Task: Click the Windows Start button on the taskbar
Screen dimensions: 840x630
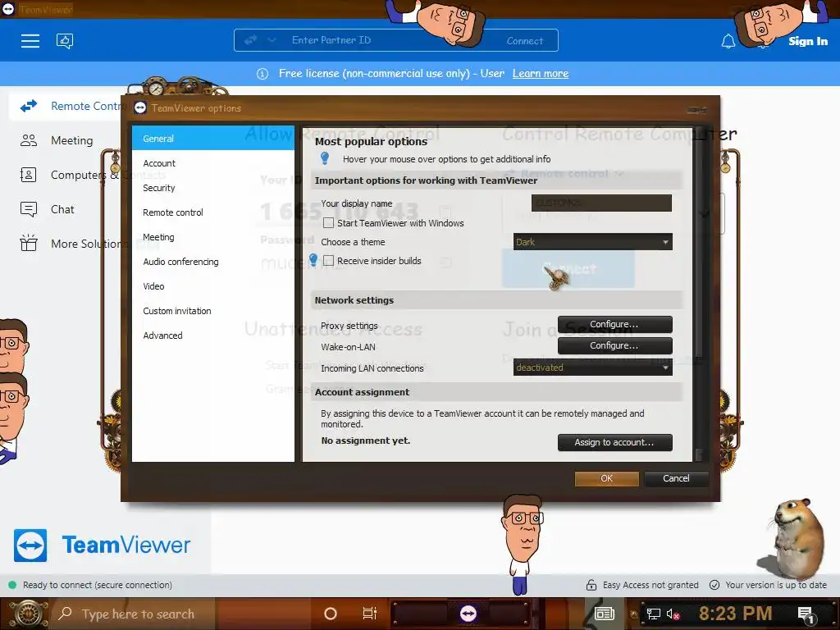Action: coord(28,614)
